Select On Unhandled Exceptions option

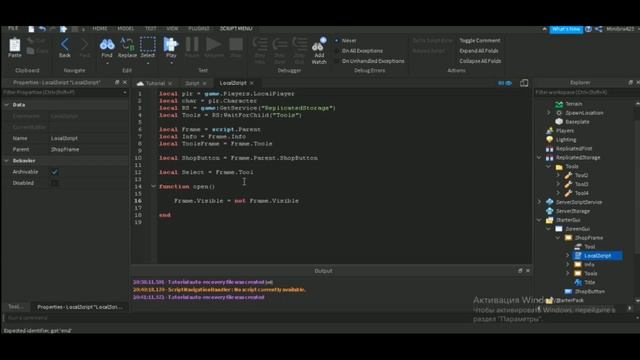pyautogui.click(x=370, y=61)
